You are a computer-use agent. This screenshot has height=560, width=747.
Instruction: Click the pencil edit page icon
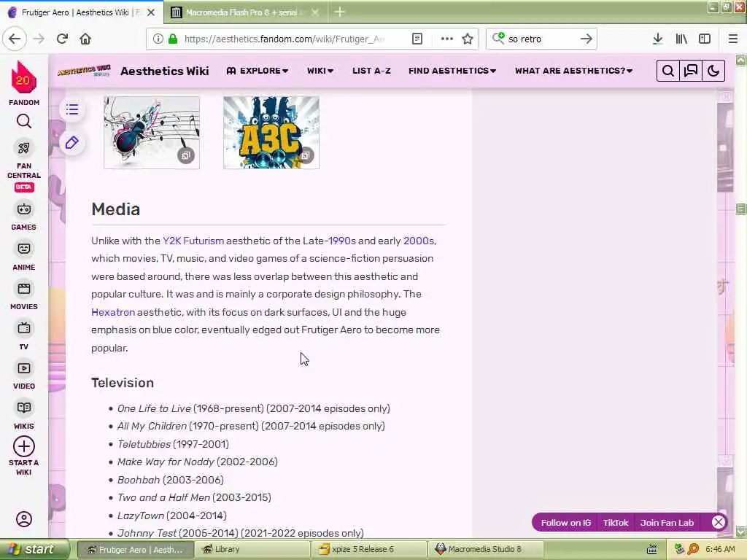coord(72,142)
